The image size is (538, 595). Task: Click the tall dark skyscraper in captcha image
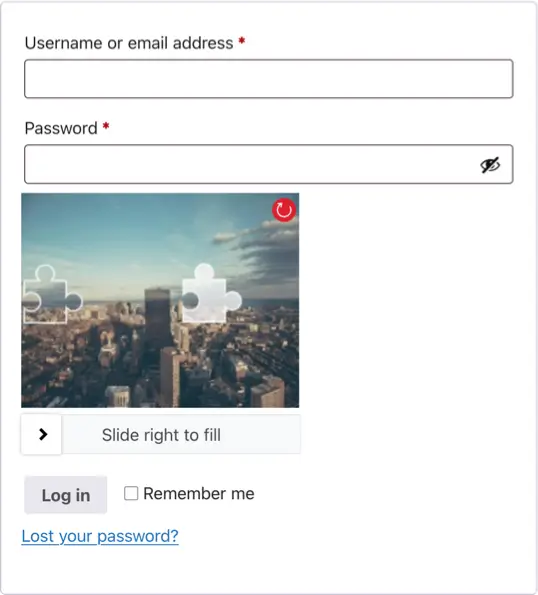pyautogui.click(x=157, y=323)
